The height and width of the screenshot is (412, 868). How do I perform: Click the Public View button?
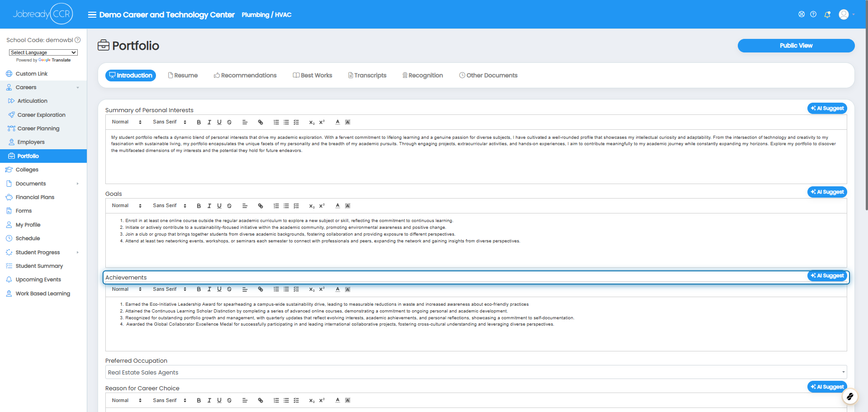point(796,46)
